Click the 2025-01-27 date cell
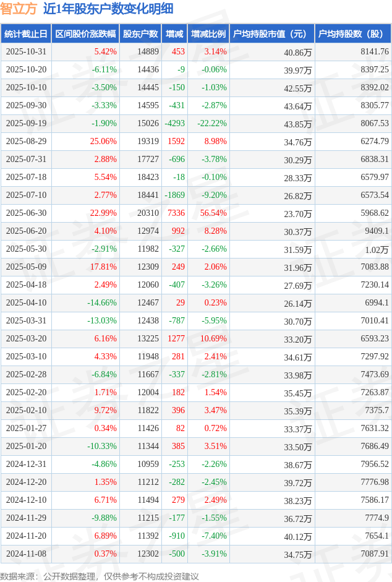 [x=26, y=429]
